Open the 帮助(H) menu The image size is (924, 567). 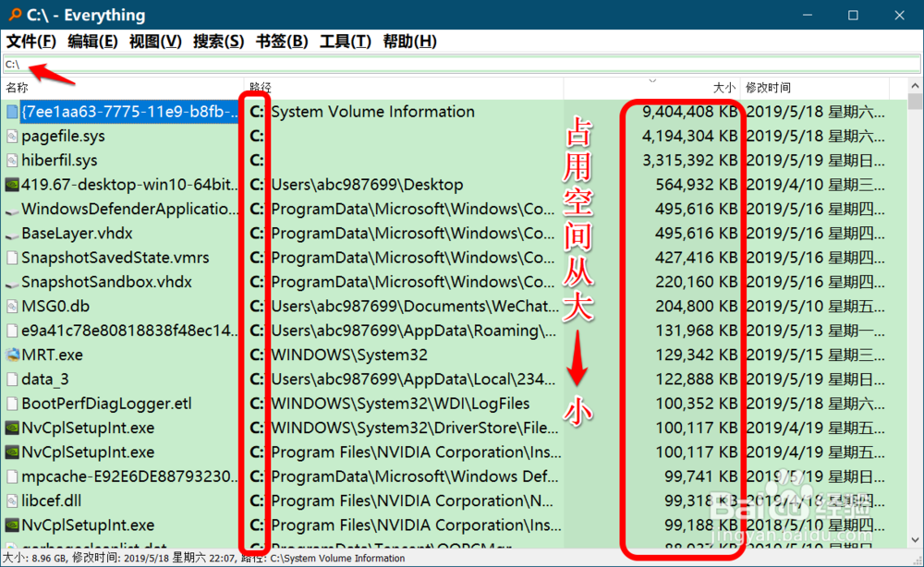409,41
